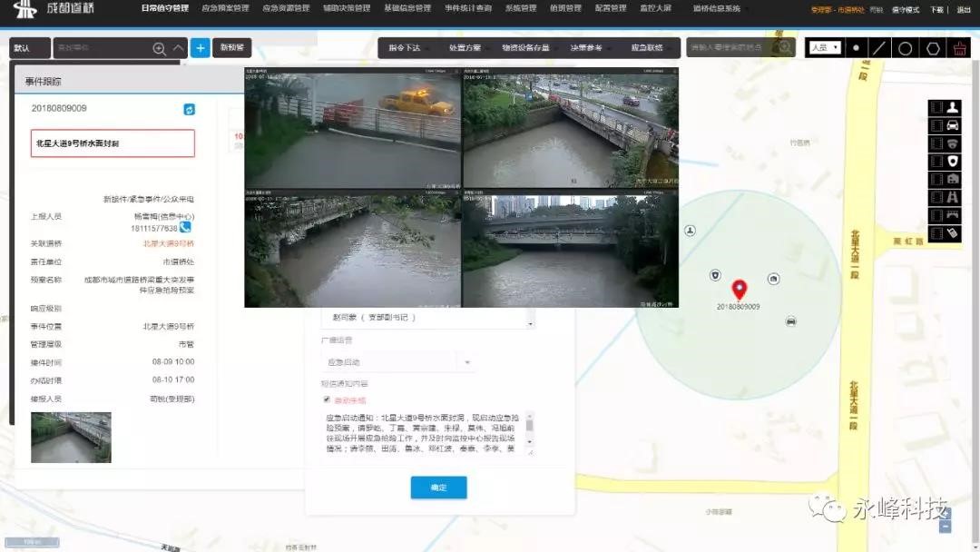Open the 事件统计查询 menu
Image resolution: width=980 pixels, height=552 pixels.
coord(468,9)
